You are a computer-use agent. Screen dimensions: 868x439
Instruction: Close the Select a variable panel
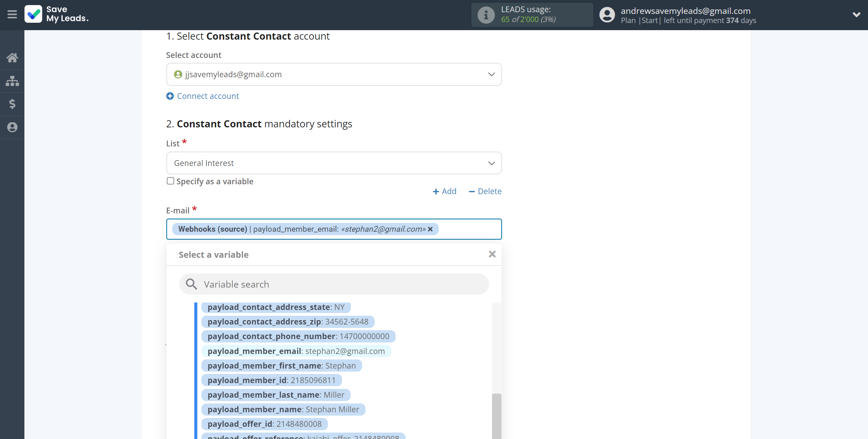492,254
